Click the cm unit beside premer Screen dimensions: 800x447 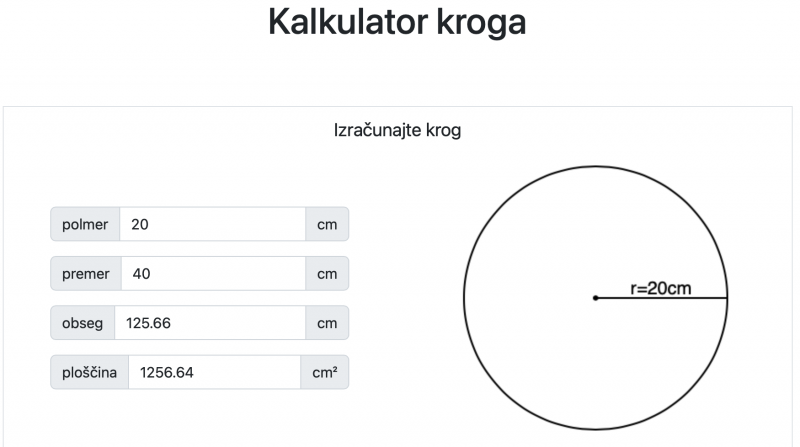[327, 273]
